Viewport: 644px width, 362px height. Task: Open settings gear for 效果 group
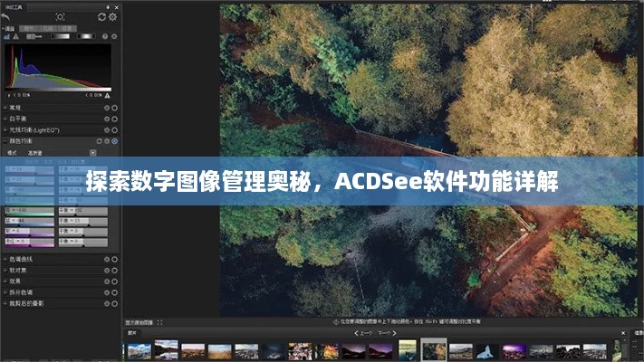[x=107, y=281]
